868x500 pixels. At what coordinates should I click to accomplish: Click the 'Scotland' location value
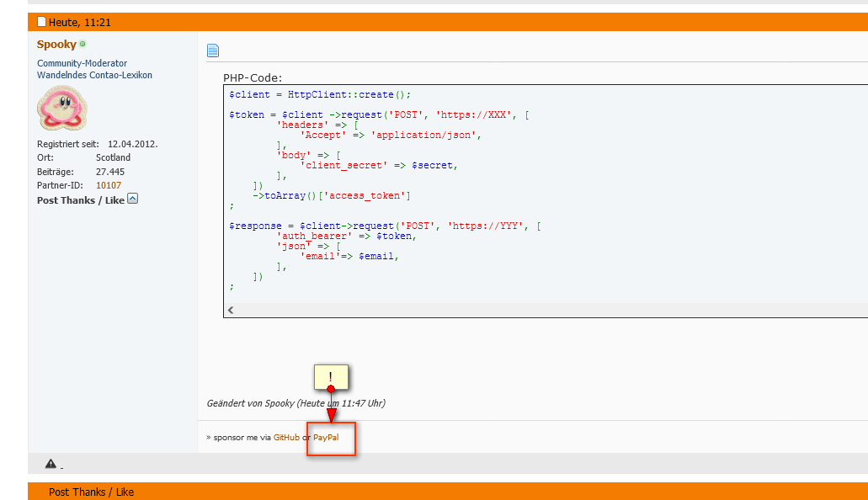click(113, 157)
